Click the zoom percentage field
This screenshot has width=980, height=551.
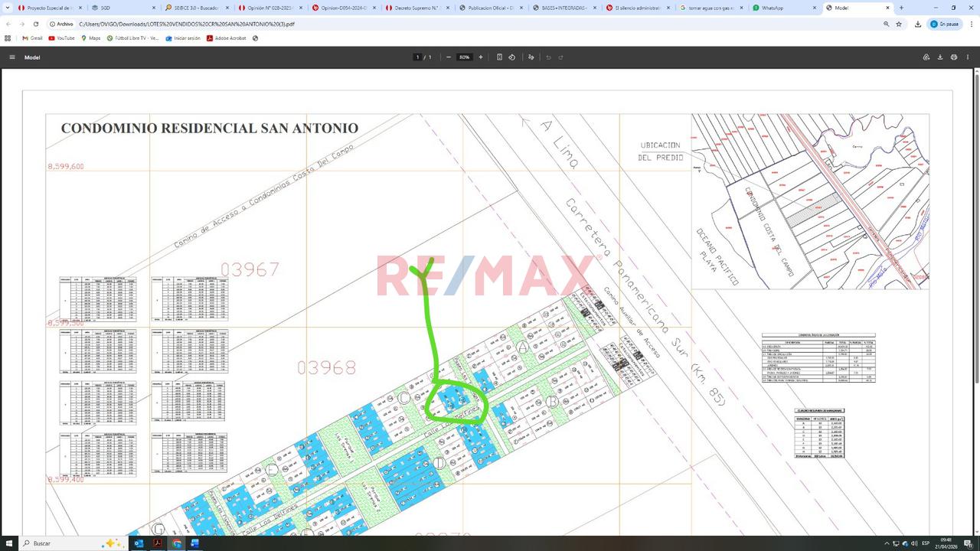(x=464, y=57)
